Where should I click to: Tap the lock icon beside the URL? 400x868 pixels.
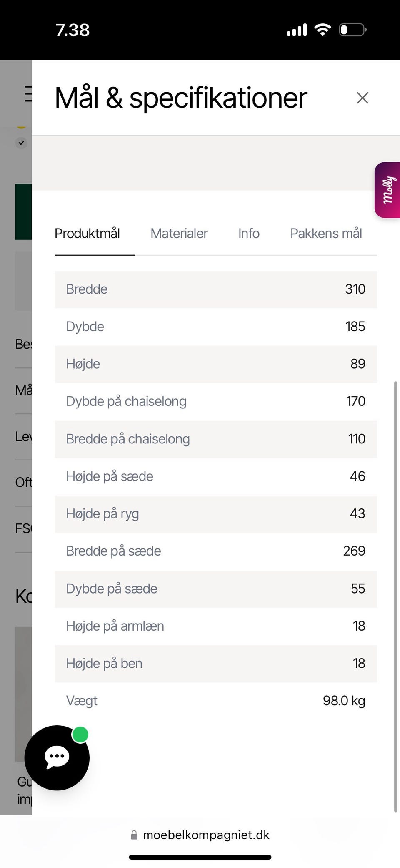click(x=134, y=835)
